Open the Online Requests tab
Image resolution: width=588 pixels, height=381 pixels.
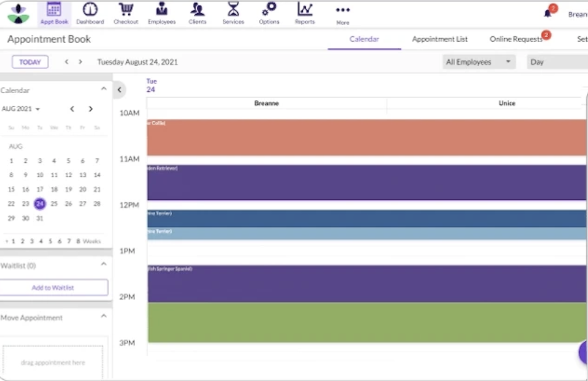pos(516,39)
